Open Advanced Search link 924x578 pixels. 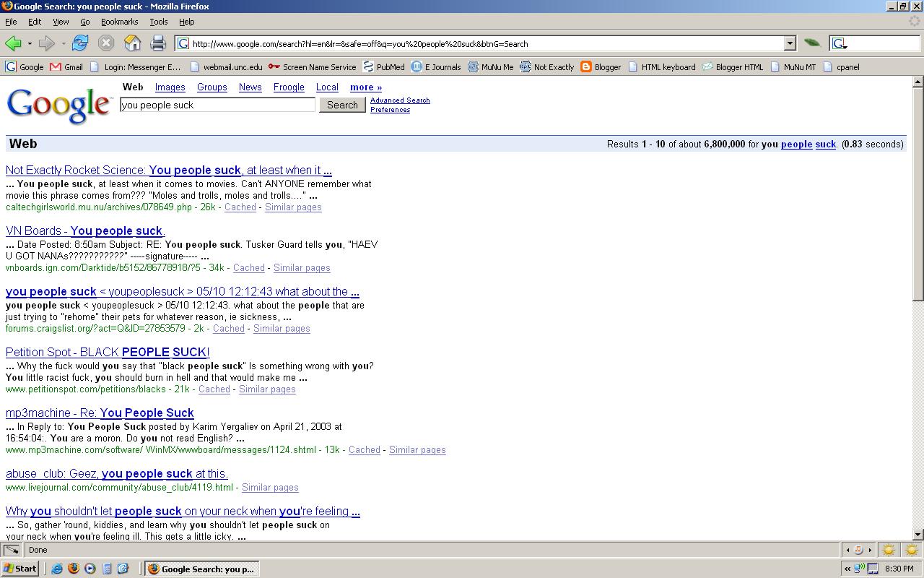(400, 100)
